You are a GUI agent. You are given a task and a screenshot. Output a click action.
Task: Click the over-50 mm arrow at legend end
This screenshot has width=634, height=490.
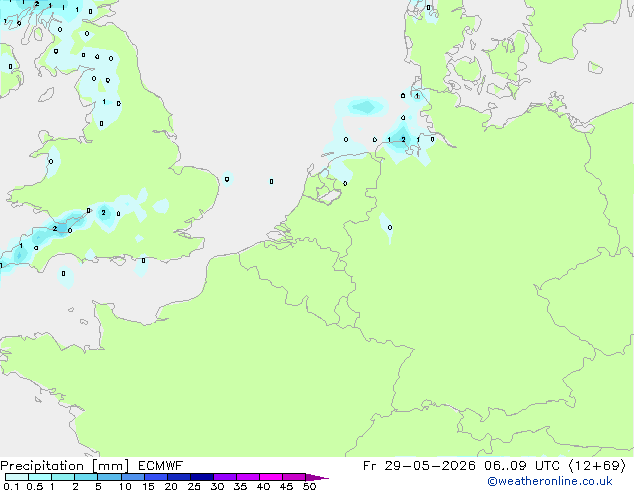tap(317, 477)
